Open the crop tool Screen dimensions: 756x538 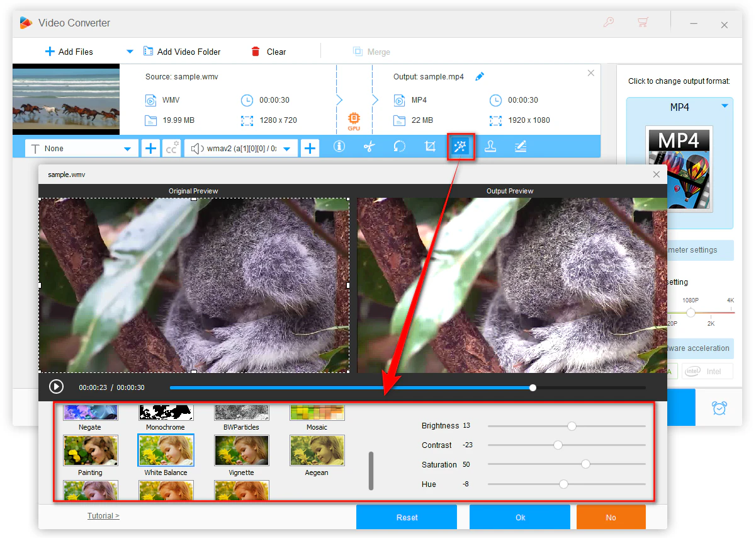tap(430, 147)
